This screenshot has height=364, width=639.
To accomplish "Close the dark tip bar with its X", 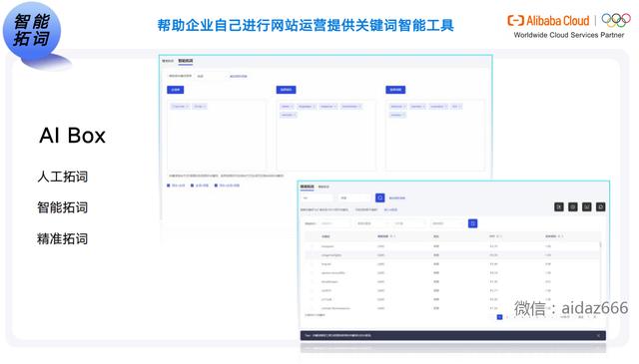I will [x=598, y=335].
